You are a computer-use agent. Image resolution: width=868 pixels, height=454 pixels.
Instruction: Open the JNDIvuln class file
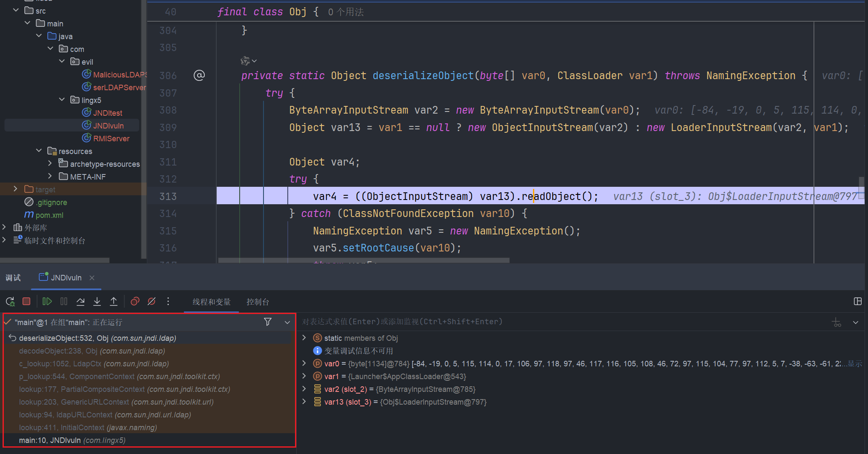click(103, 126)
